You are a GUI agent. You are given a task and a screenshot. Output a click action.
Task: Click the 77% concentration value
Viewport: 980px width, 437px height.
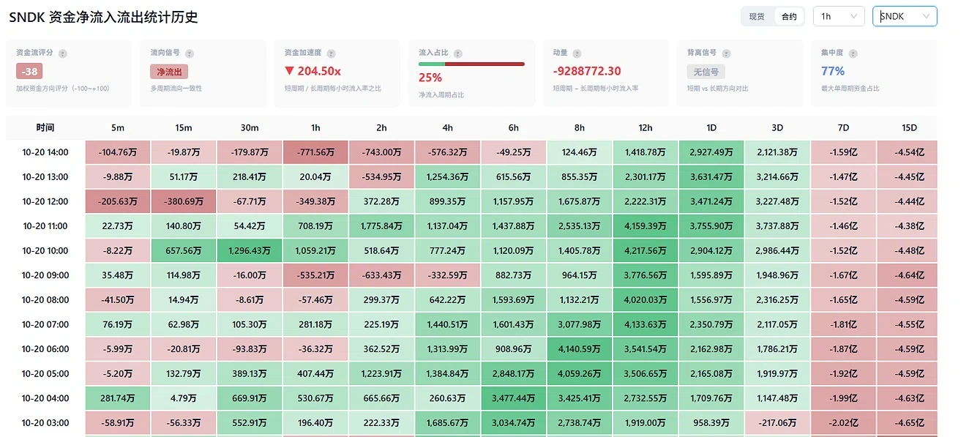pos(833,71)
